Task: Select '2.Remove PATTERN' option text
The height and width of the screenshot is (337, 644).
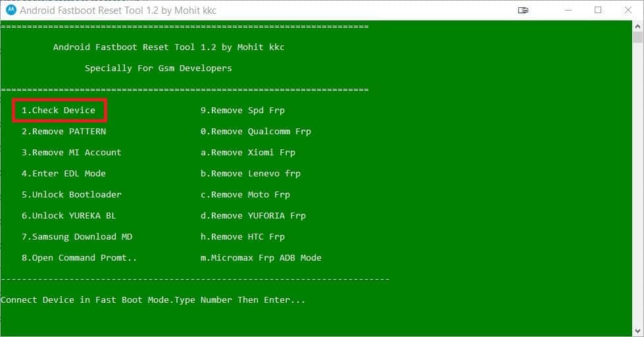Action: pyautogui.click(x=64, y=132)
